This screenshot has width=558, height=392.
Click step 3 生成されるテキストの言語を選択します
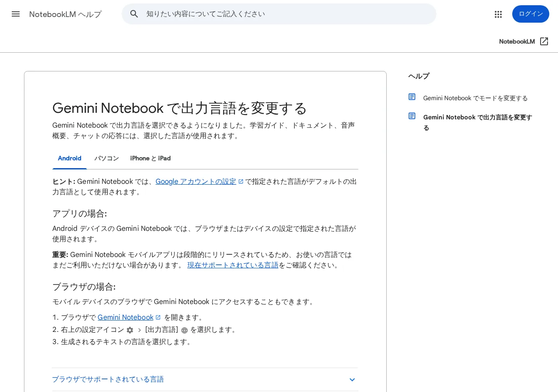[x=126, y=342]
